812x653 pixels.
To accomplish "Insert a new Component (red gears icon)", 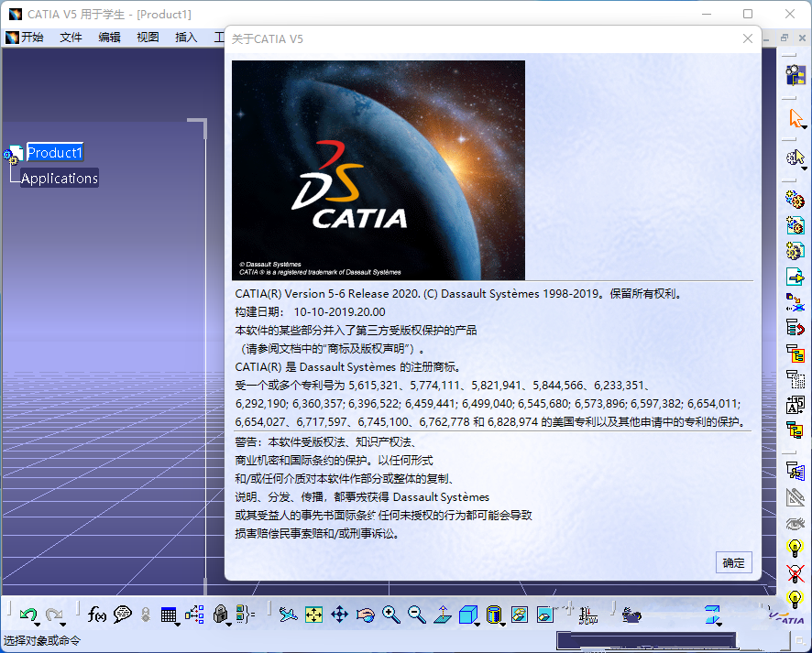I will pyautogui.click(x=795, y=200).
